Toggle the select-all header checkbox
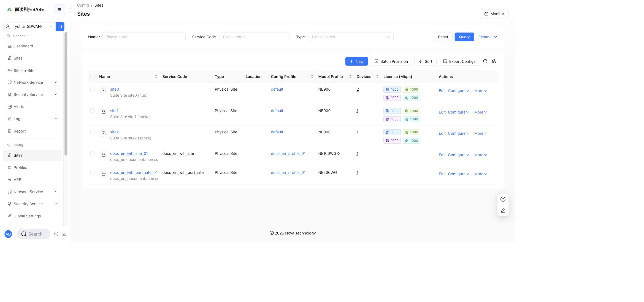 coord(93,77)
